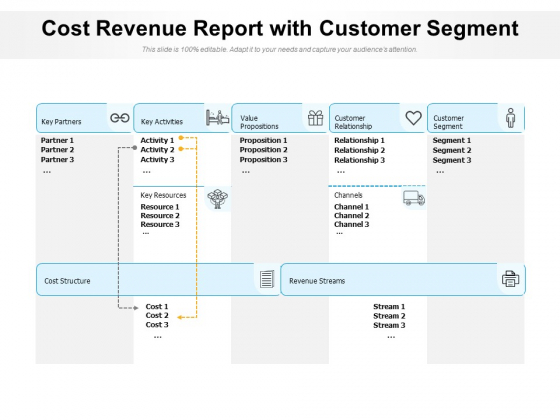
Task: Click the text Cost 1
Action: click(x=157, y=306)
